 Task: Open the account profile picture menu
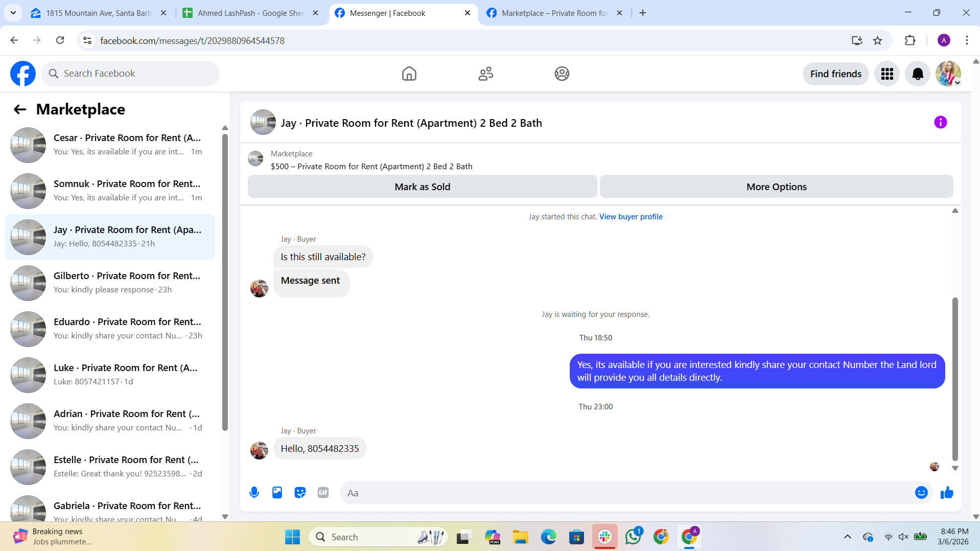pyautogui.click(x=948, y=74)
